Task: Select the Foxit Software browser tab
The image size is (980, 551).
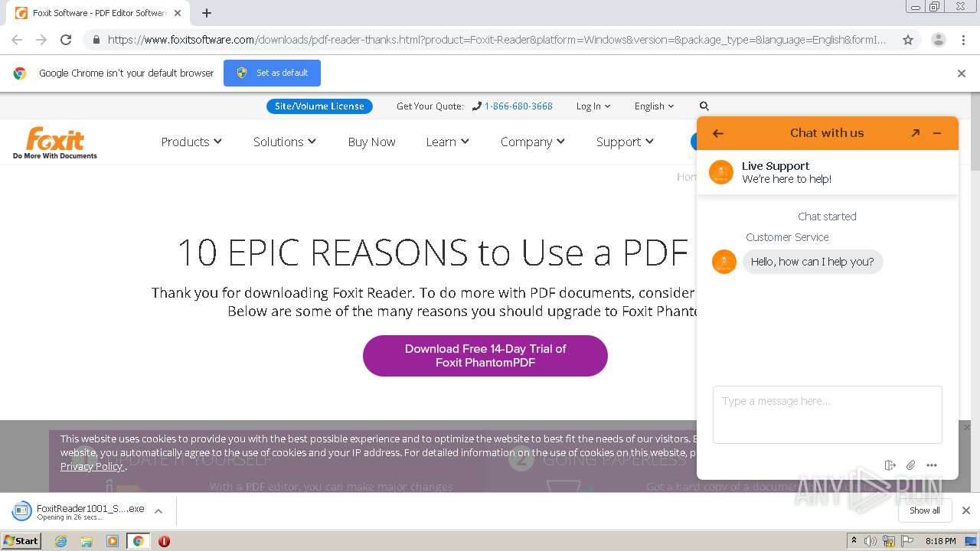Action: point(98,13)
